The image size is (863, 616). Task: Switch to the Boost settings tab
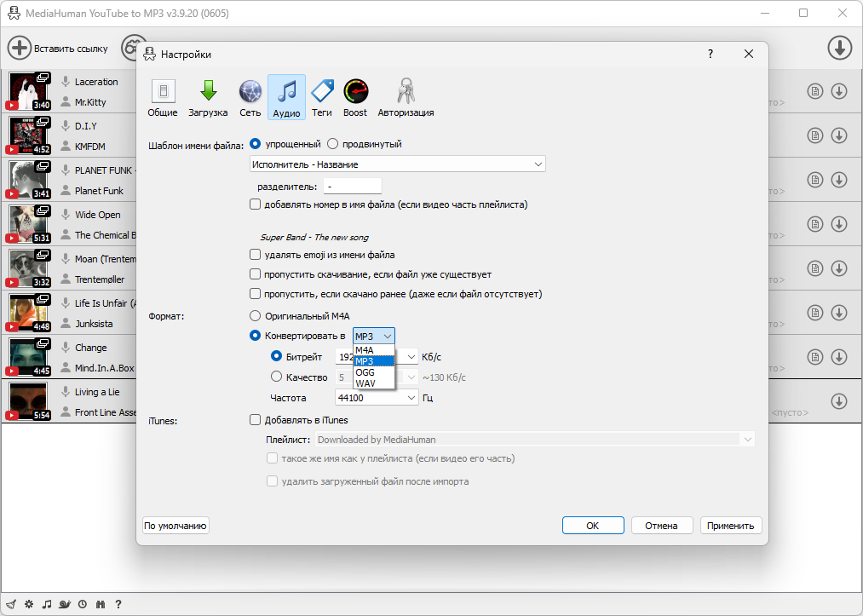(x=355, y=98)
